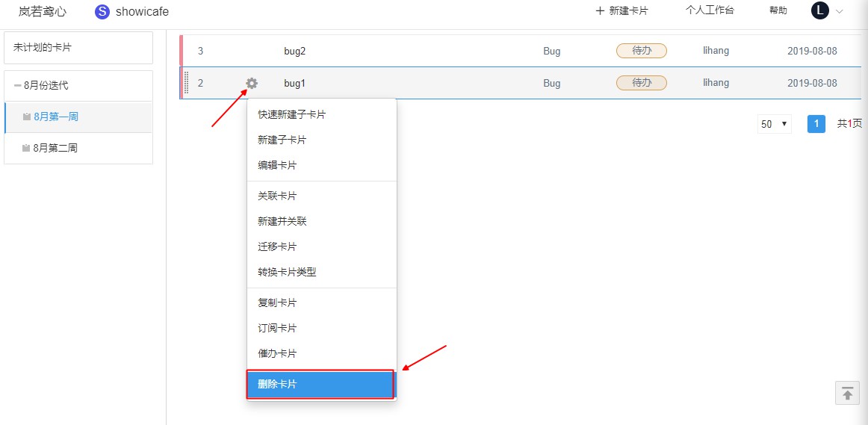Choose 转换卡片类型 from the menu

287,272
